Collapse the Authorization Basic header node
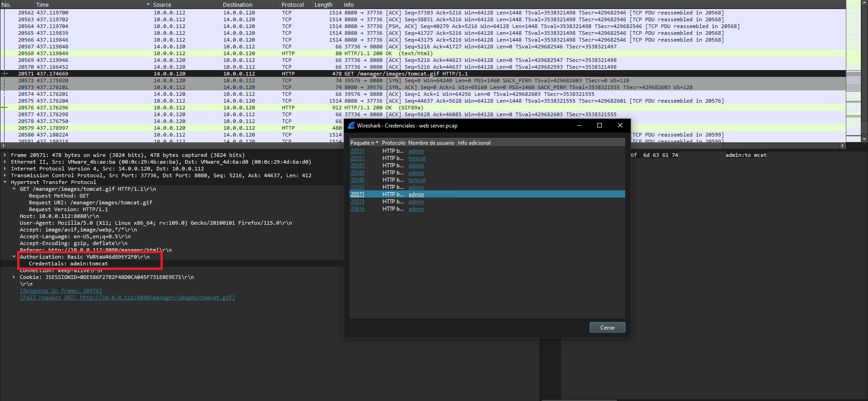This screenshot has width=868, height=401. point(14,257)
